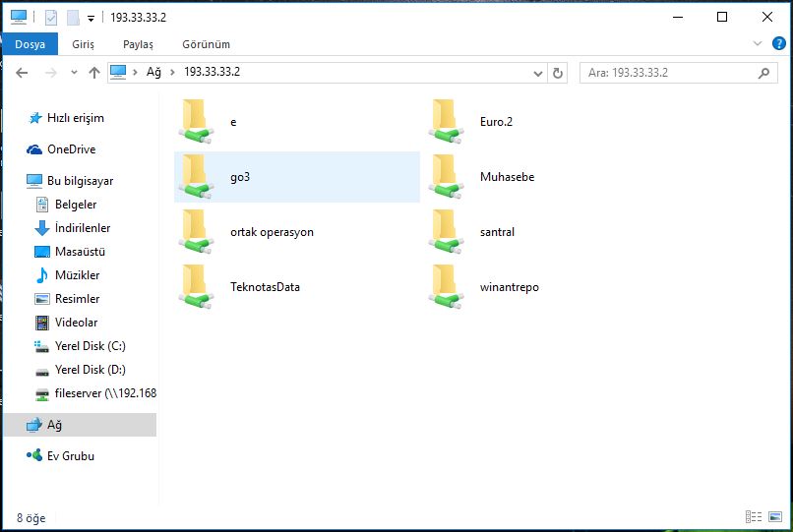Select the TeknotasData shared folder icon
Screen dimensions: 793x532
coord(197,286)
